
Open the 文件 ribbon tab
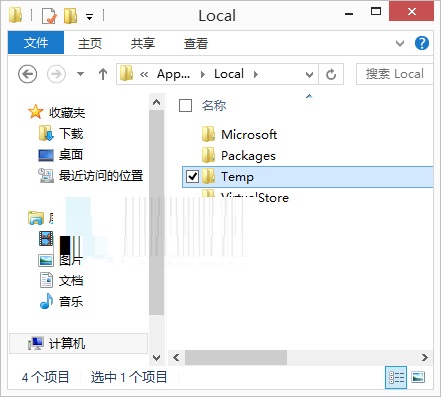36,43
